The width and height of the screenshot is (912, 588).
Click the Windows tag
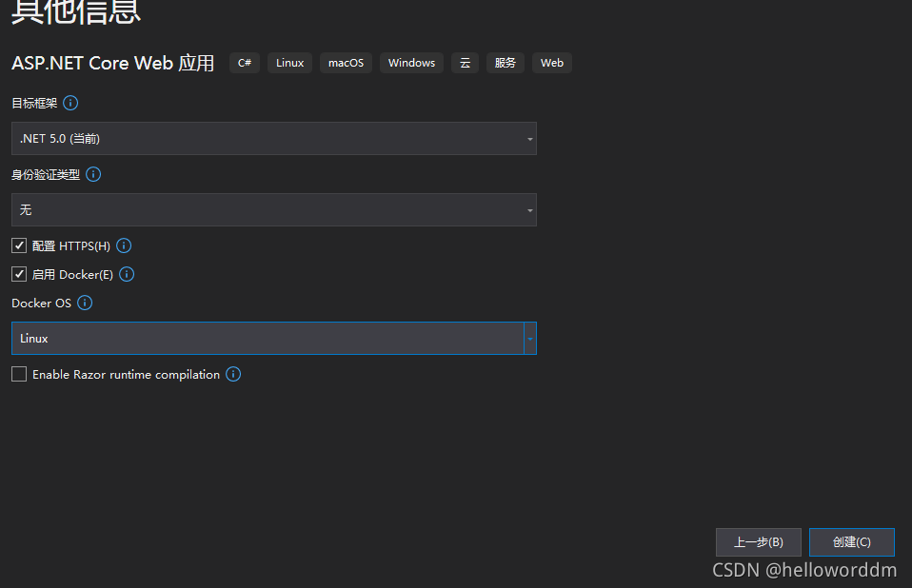coord(412,63)
